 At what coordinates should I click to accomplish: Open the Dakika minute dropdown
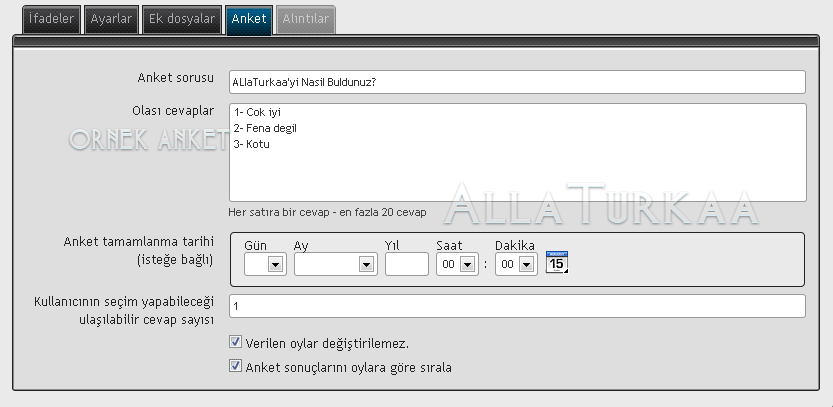[515, 264]
